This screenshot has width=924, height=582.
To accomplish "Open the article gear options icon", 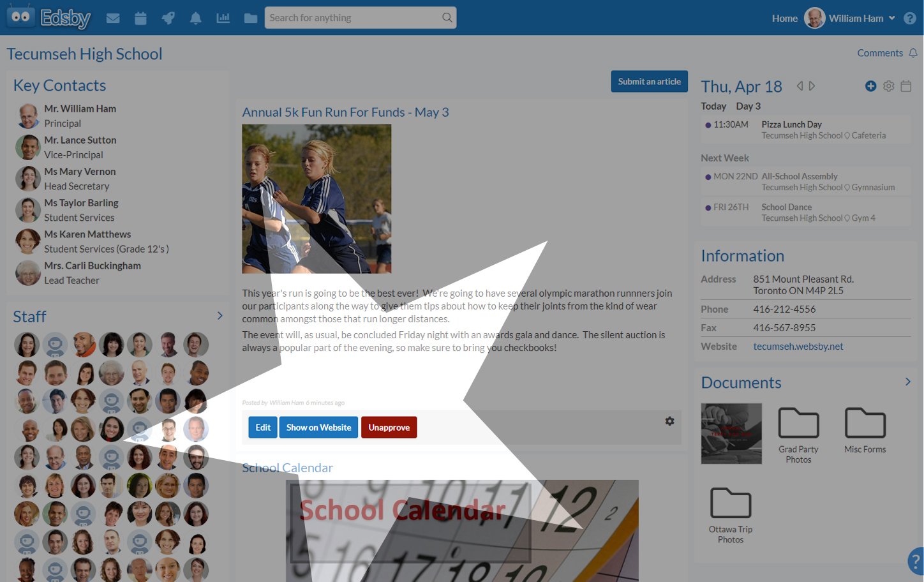I will pos(669,421).
